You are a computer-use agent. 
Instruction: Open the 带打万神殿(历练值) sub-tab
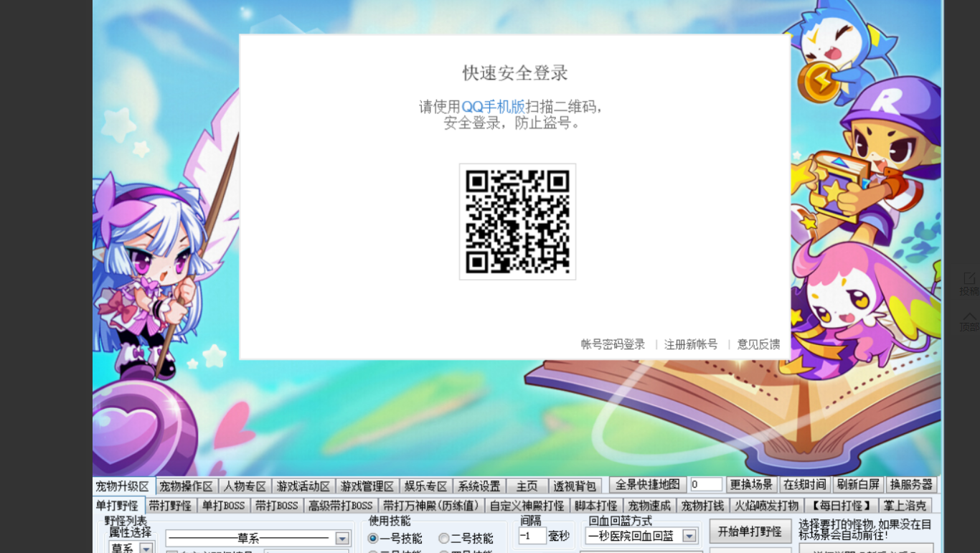(x=431, y=506)
